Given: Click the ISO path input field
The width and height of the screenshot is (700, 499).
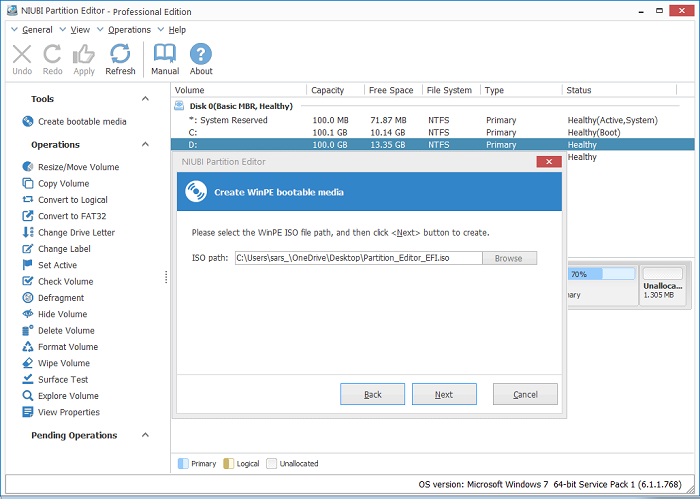Looking at the screenshot, I should [x=358, y=258].
